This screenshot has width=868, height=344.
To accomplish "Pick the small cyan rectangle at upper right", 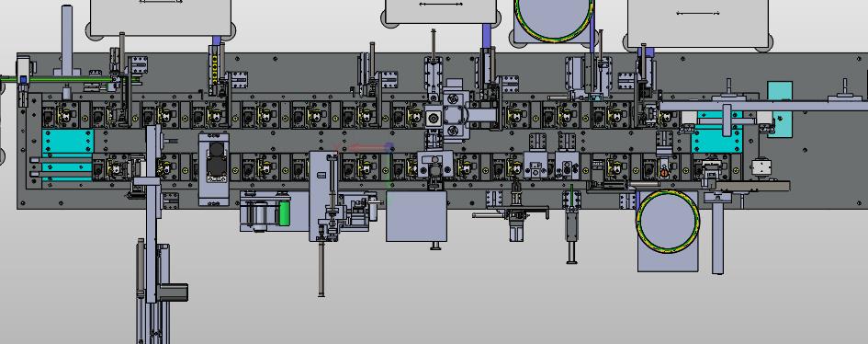I will click(x=780, y=109).
